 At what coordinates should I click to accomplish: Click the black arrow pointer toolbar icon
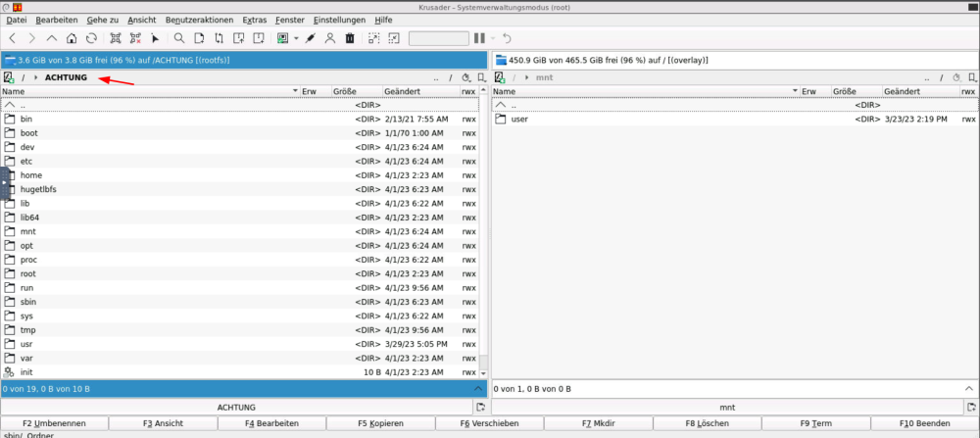(x=155, y=39)
